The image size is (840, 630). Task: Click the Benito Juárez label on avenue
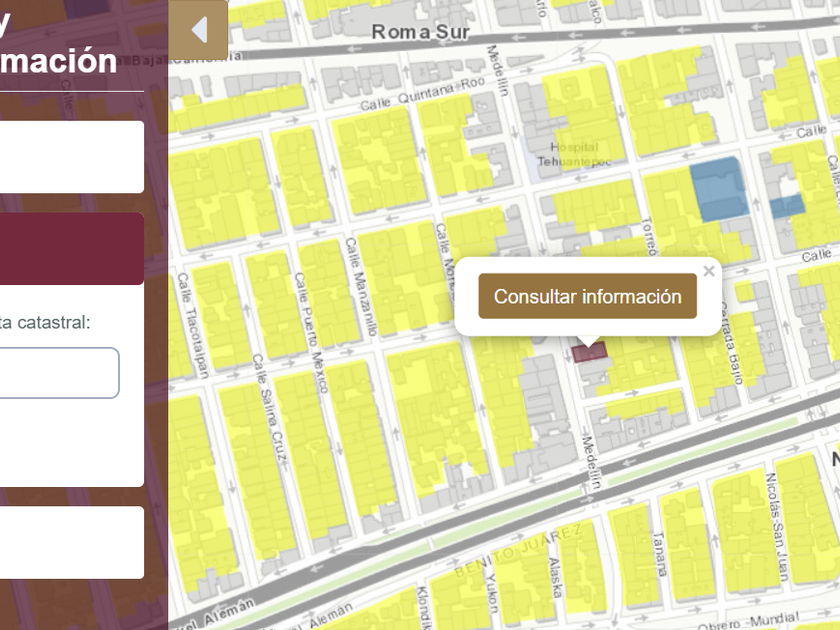520,550
